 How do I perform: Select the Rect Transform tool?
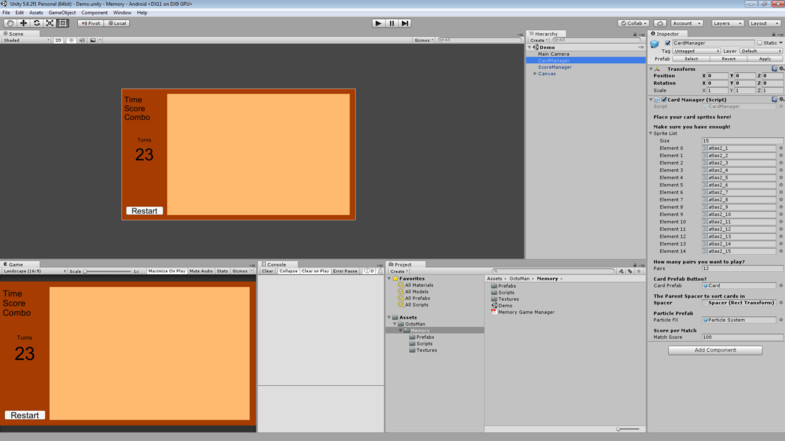coord(63,23)
